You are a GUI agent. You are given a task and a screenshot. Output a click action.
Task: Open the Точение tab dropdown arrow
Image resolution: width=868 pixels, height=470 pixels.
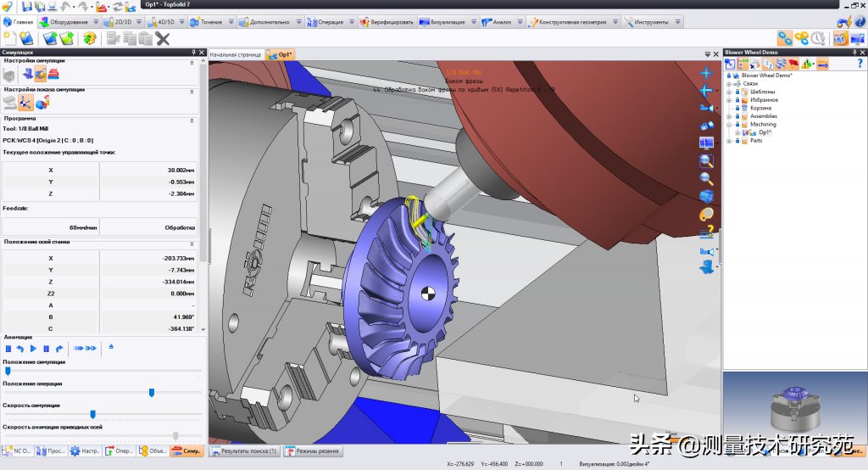click(231, 22)
